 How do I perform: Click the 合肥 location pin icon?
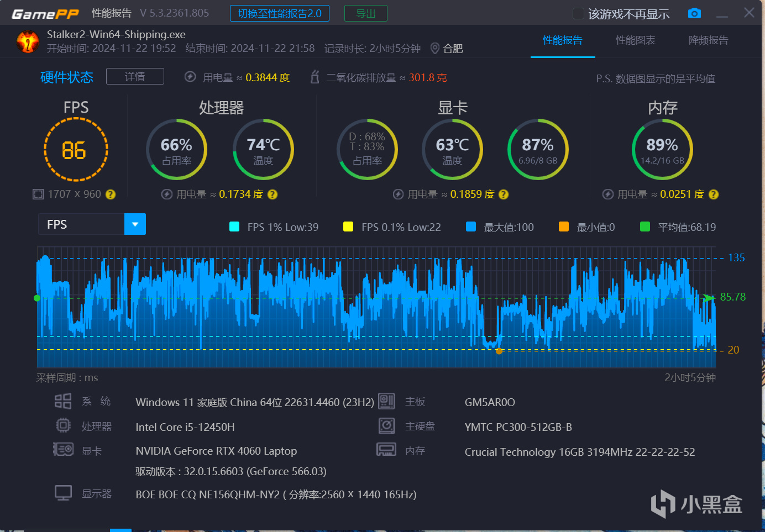(435, 49)
